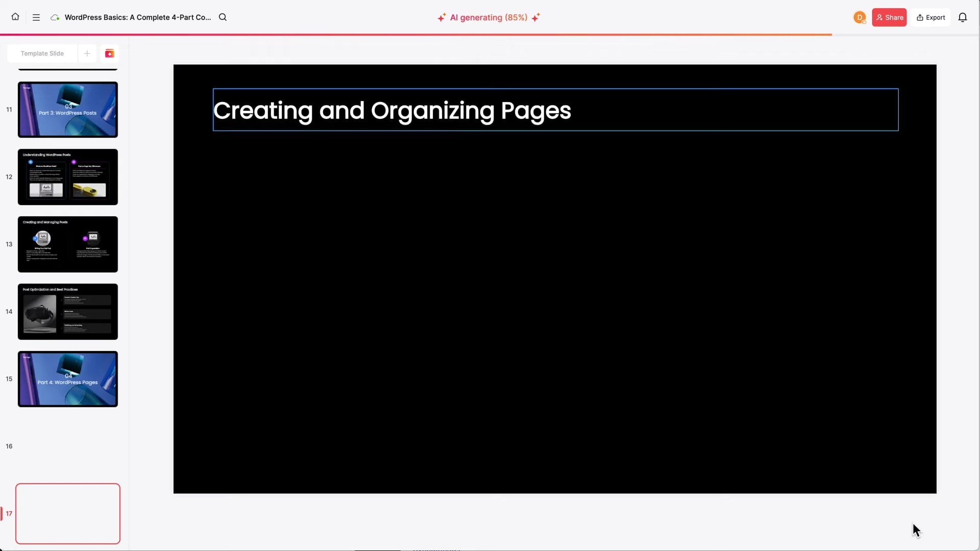The image size is (980, 551).
Task: Select slide 15 Part 4: WordPress Pages
Action: tap(68, 379)
